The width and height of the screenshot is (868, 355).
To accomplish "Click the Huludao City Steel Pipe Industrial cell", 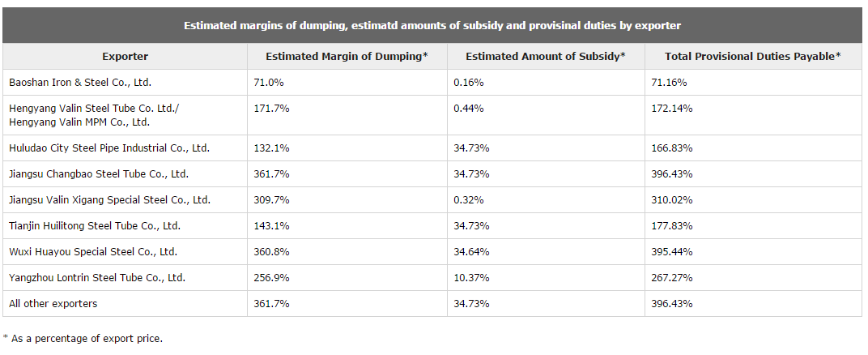I will [x=109, y=148].
